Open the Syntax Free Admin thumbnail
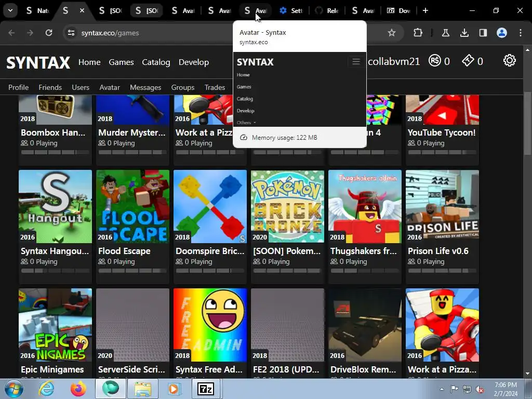Image resolution: width=532 pixels, height=399 pixels. tap(210, 325)
